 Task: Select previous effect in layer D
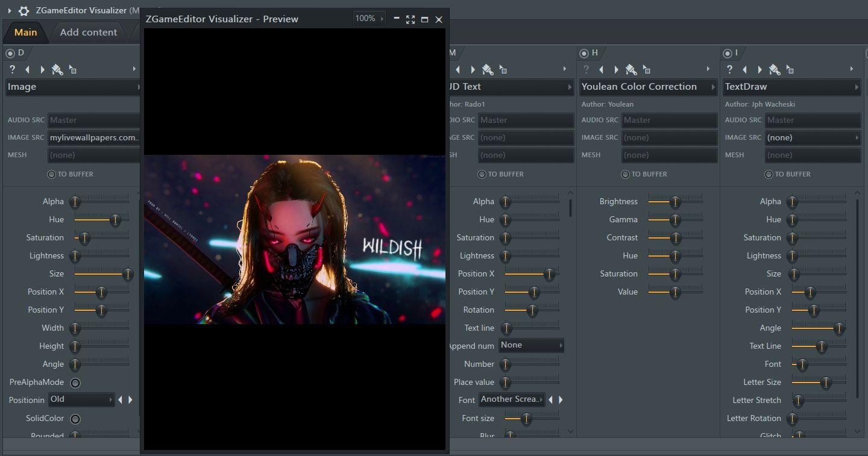pyautogui.click(x=27, y=70)
